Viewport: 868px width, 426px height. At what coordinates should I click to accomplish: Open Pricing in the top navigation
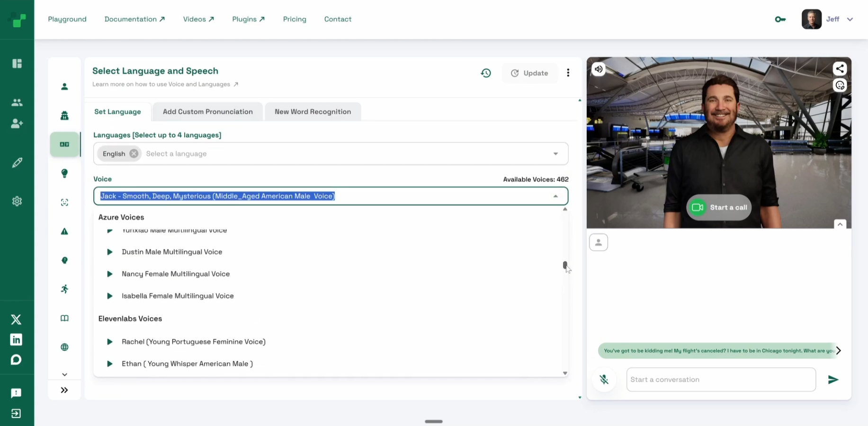click(295, 19)
